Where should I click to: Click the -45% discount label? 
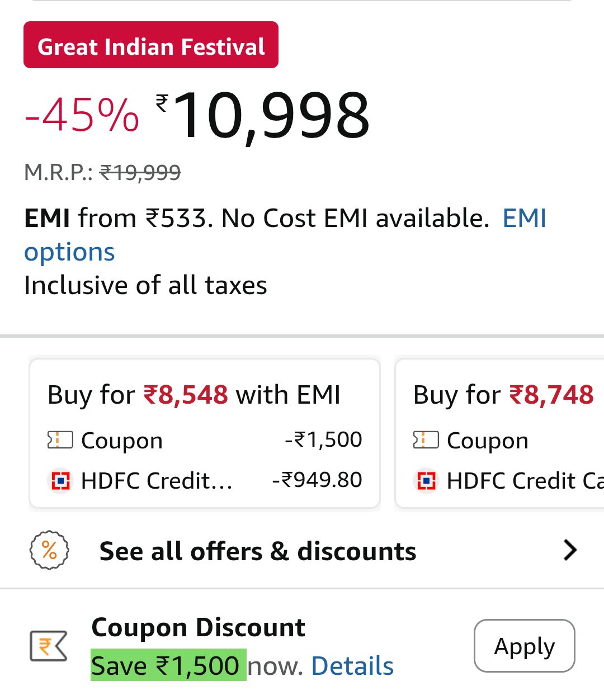click(x=82, y=116)
